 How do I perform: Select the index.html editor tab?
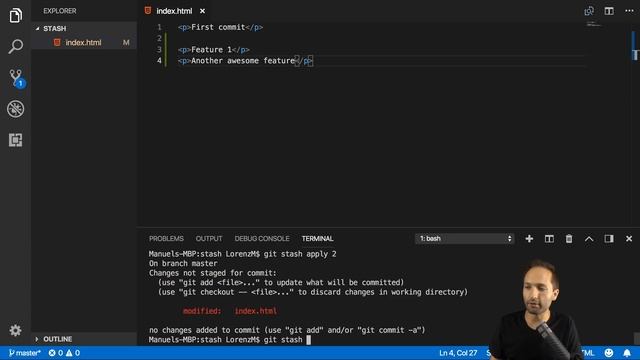tap(174, 11)
